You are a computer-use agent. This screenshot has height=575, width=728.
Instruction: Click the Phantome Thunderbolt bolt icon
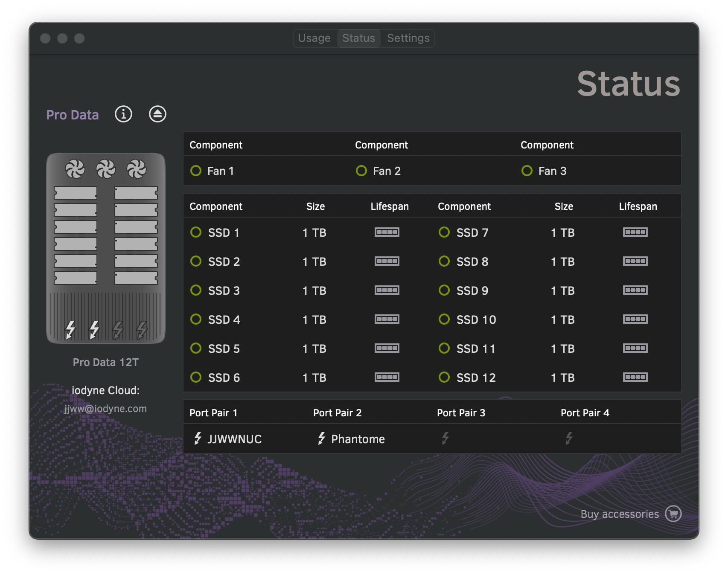[321, 439]
